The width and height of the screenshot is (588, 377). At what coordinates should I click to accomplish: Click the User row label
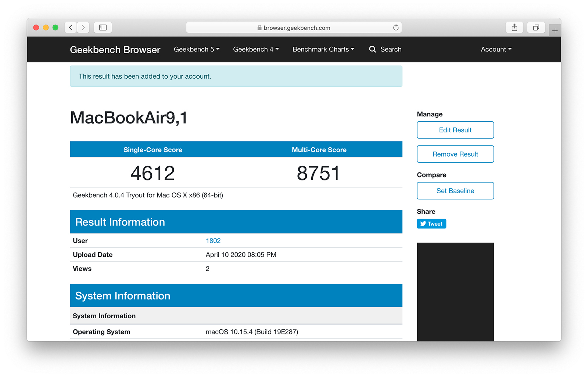(80, 241)
